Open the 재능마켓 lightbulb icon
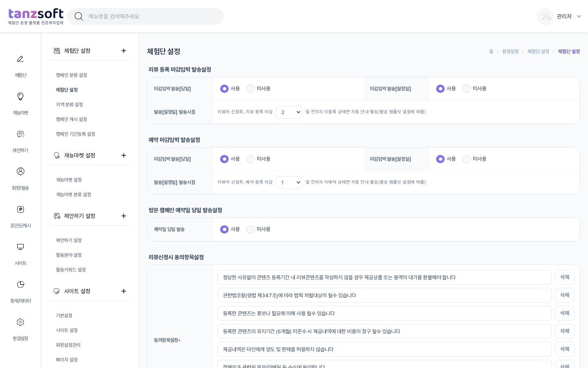The image size is (588, 368). tap(20, 96)
